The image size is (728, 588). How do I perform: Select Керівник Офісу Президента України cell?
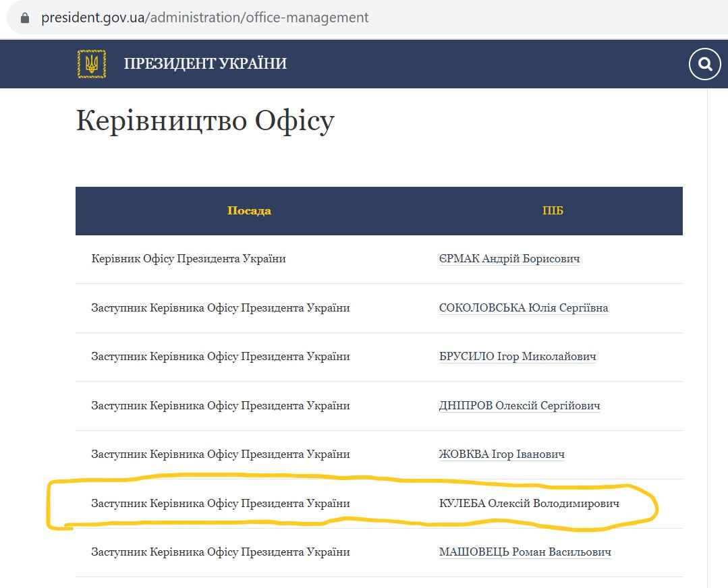tap(189, 259)
